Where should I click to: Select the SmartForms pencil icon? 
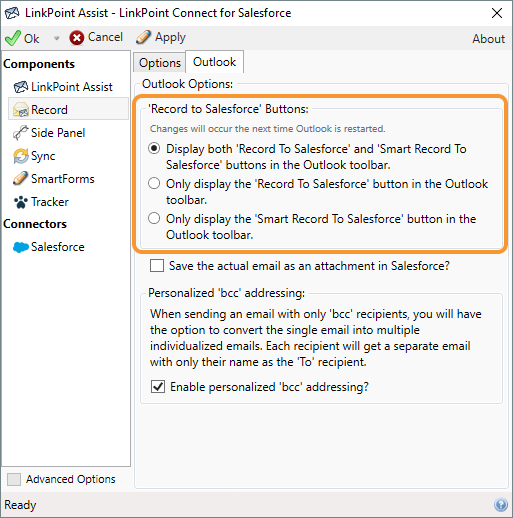pyautogui.click(x=20, y=179)
